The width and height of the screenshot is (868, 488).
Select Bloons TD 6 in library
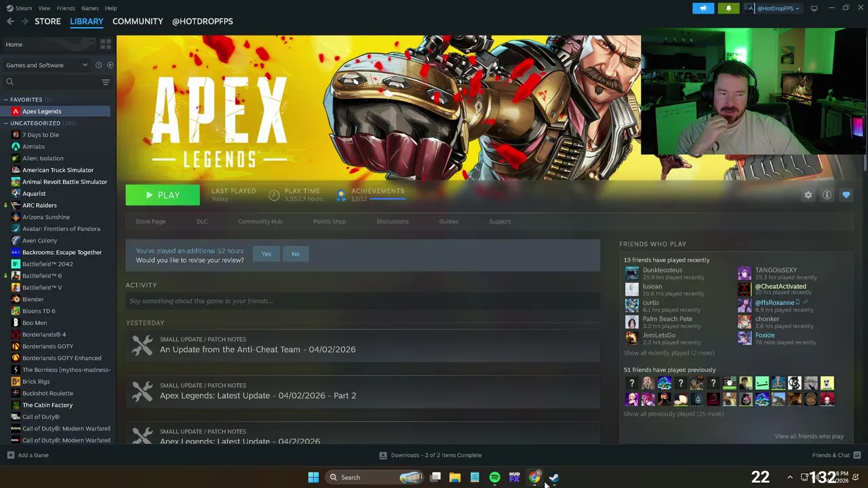(x=39, y=311)
